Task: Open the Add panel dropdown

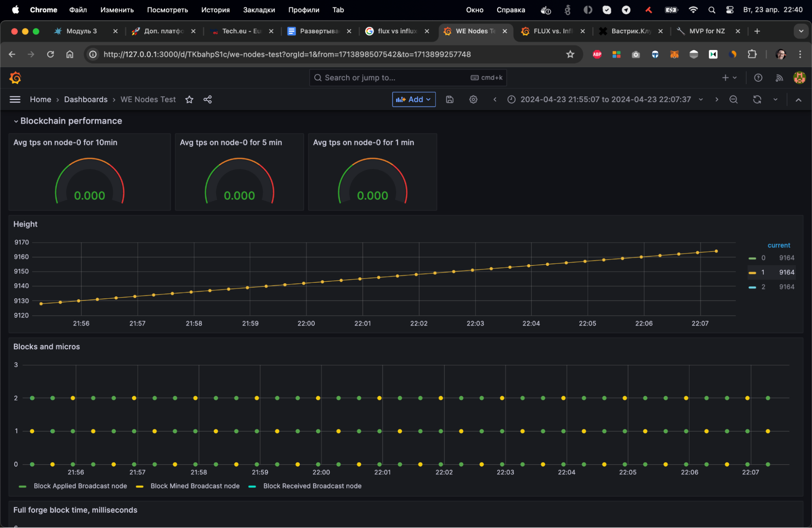Action: click(x=414, y=100)
